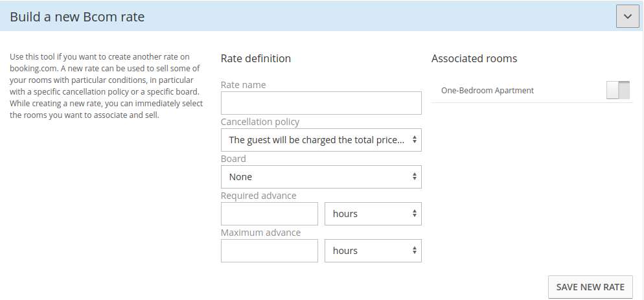Open the Cancellation policy dropdown
644x300 pixels.
tap(321, 140)
